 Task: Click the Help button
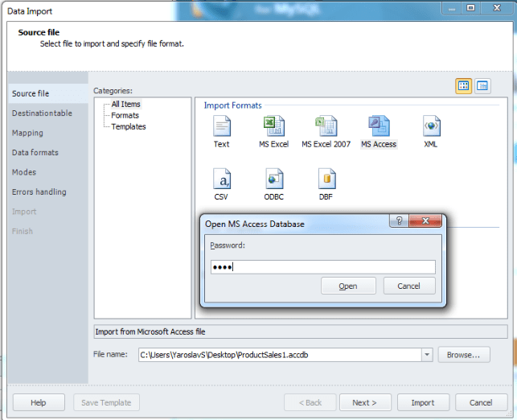pos(39,402)
